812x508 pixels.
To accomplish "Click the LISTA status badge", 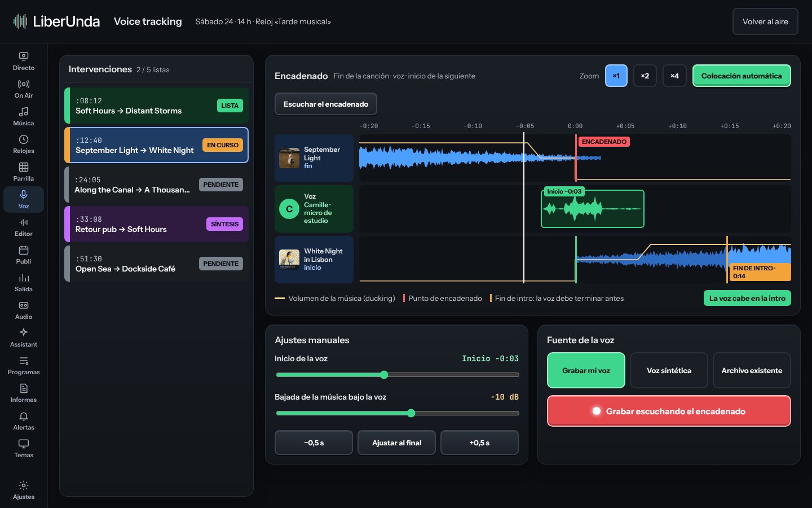I will (x=230, y=106).
